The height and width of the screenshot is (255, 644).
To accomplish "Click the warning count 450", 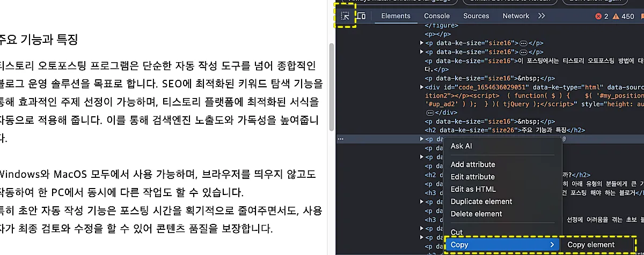I will pyautogui.click(x=623, y=17).
